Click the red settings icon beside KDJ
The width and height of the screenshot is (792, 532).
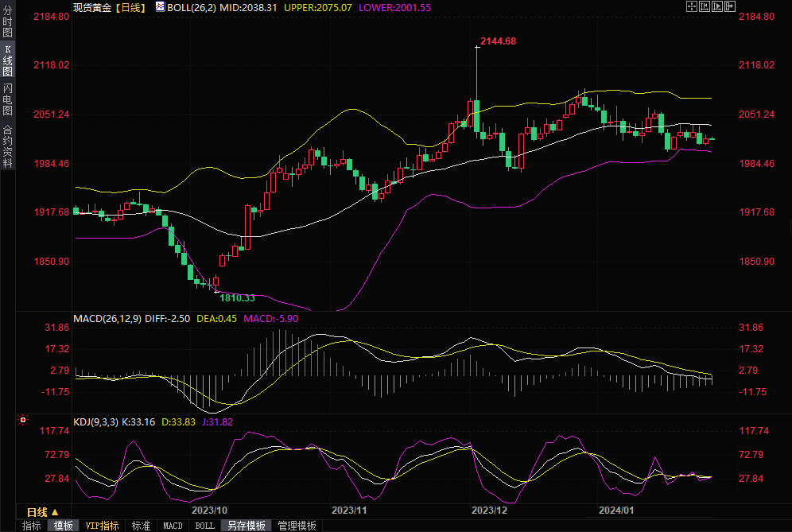[22, 420]
